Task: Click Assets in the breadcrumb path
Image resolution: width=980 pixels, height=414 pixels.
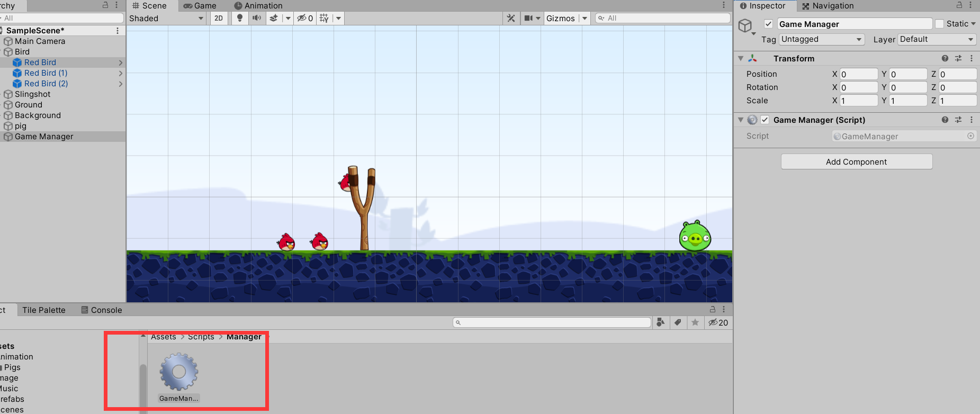Action: [x=163, y=337]
